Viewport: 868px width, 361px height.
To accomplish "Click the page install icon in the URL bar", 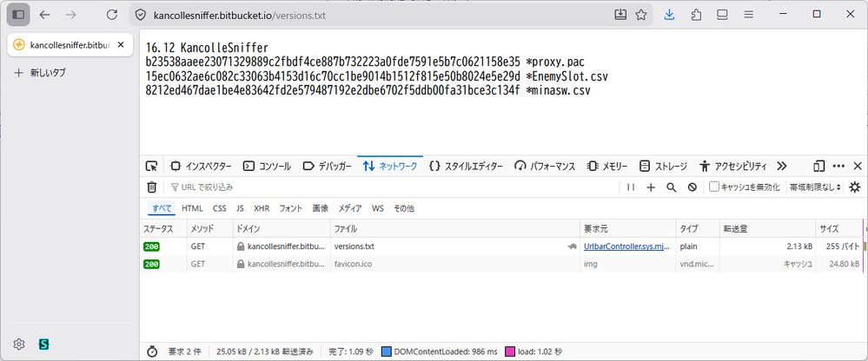I will (620, 15).
